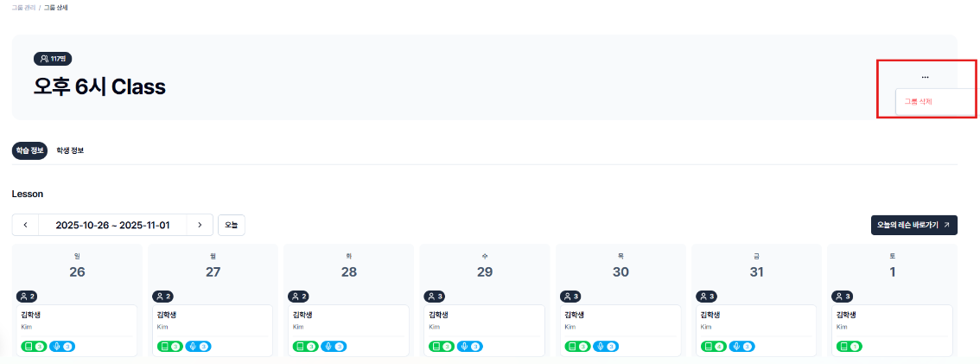Open 오늘의 레슨 바로가기 button
The height and width of the screenshot is (364, 980).
click(x=913, y=225)
